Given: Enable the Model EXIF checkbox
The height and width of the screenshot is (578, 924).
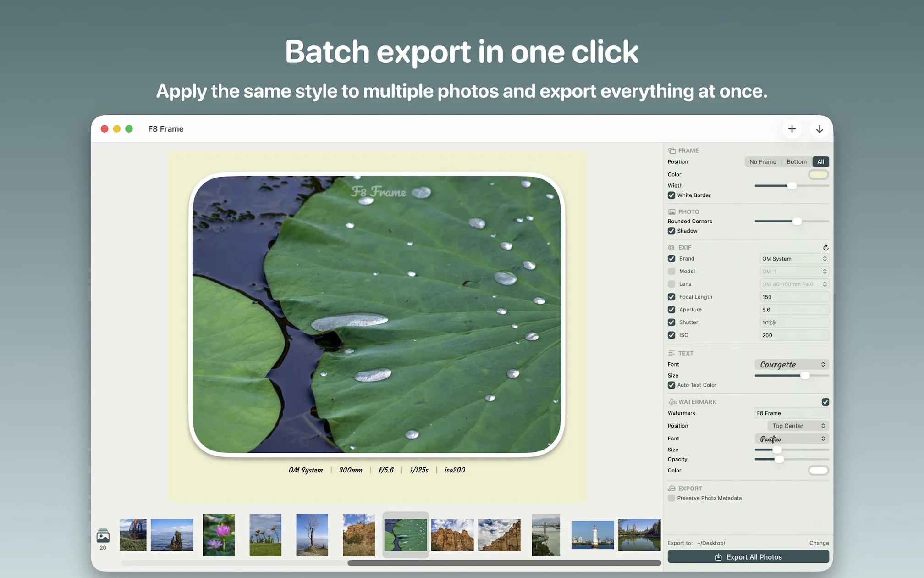Looking at the screenshot, I should [671, 272].
